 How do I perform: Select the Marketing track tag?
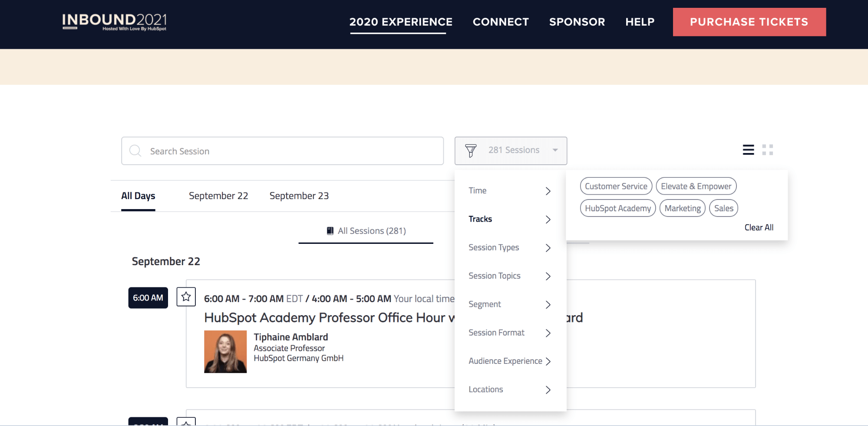pyautogui.click(x=683, y=208)
